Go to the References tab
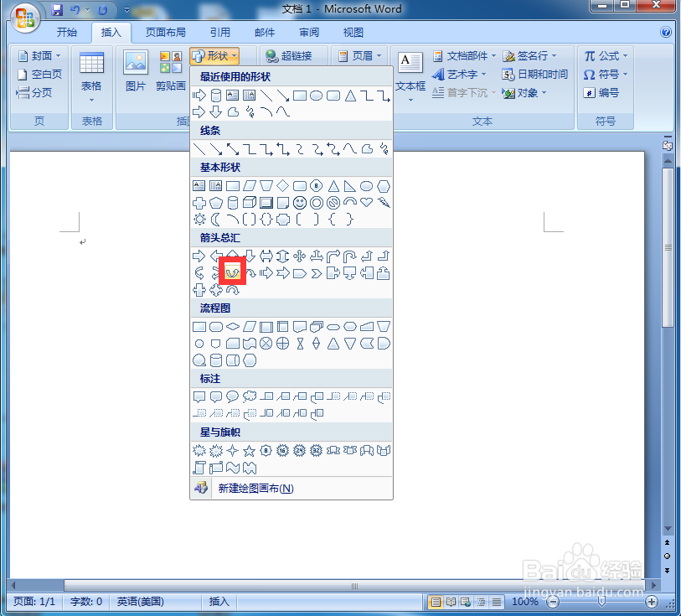 click(x=220, y=32)
